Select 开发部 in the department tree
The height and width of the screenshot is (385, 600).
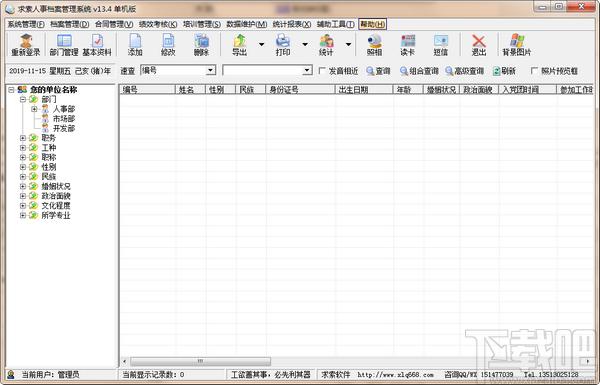click(x=64, y=128)
